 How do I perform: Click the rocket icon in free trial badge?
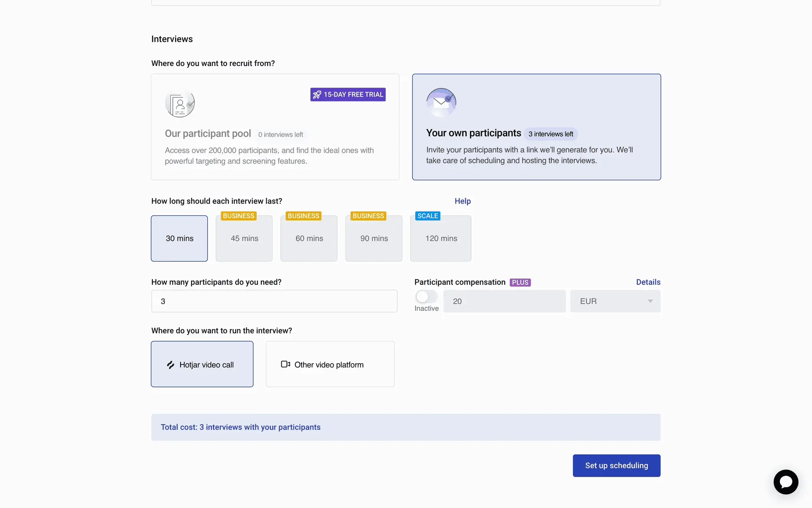317,95
